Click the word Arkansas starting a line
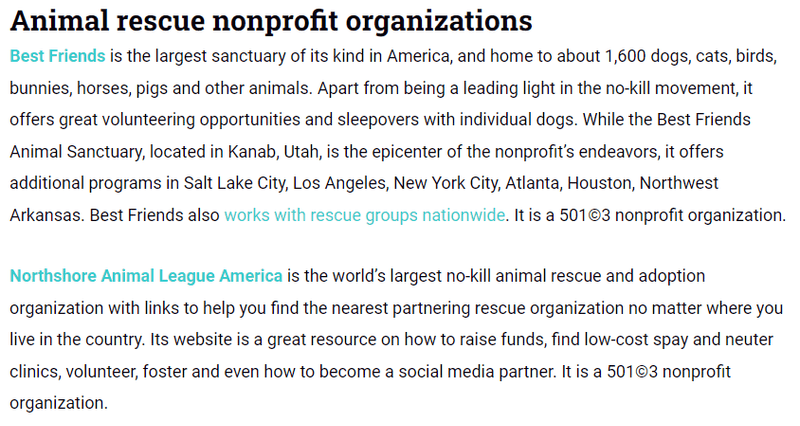The width and height of the screenshot is (800, 426). point(47,215)
